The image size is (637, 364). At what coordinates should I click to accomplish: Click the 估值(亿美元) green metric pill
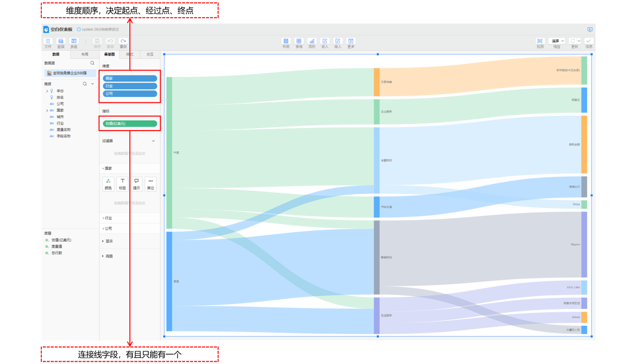(130, 124)
